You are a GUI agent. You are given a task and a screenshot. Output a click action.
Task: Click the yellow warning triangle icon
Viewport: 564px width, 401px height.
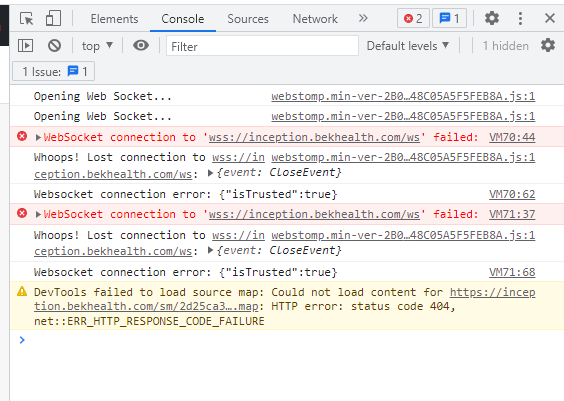(22, 291)
